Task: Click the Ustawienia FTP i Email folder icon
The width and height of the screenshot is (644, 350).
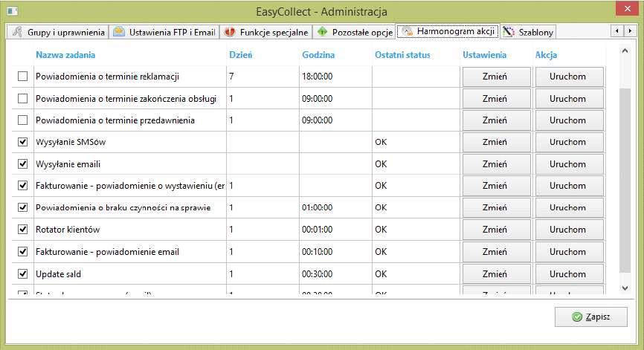Action: [x=119, y=32]
